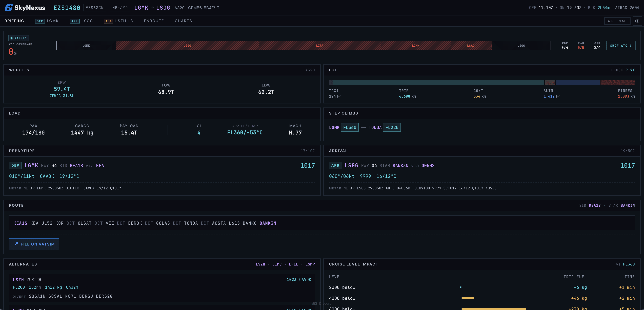Select the LSGG segment in ATC coverage bar
644x310 pixels.
click(521, 46)
